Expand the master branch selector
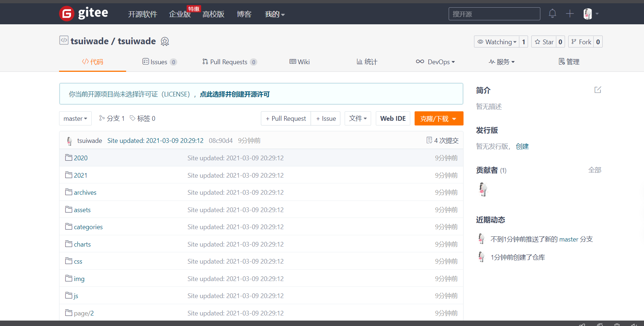The width and height of the screenshot is (644, 326). coord(75,119)
